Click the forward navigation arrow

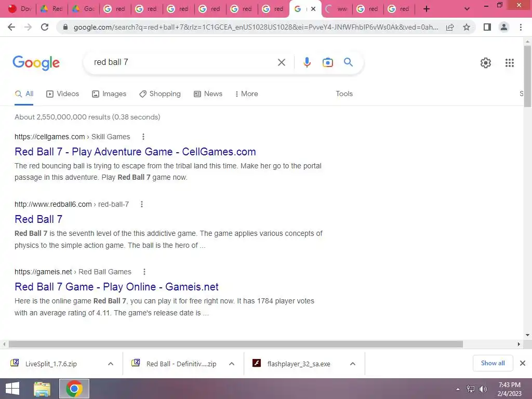pos(28,27)
